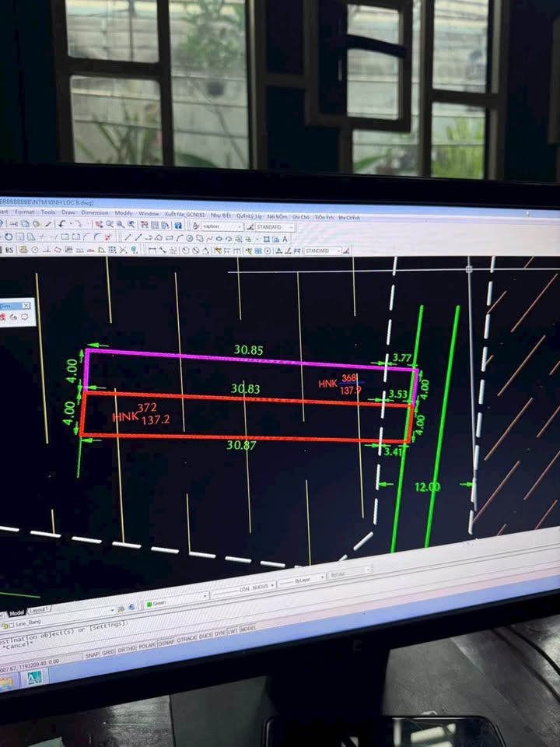Open the AutoCAD app in taskbar

(x=36, y=679)
